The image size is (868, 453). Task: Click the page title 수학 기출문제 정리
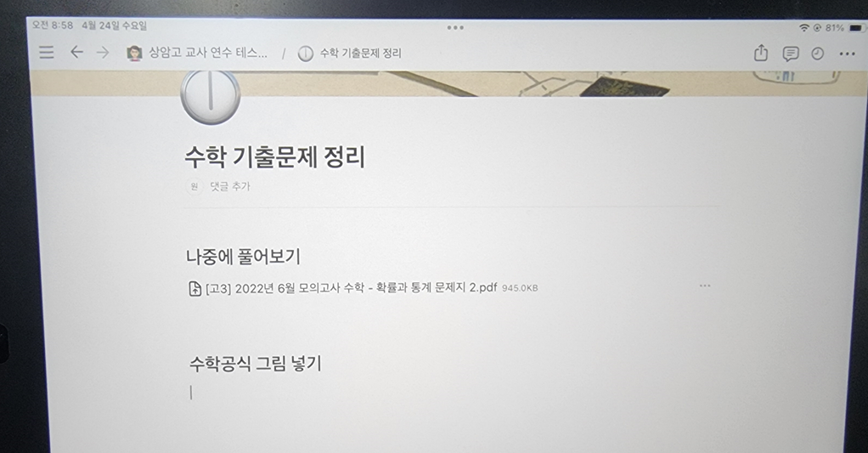(x=275, y=156)
